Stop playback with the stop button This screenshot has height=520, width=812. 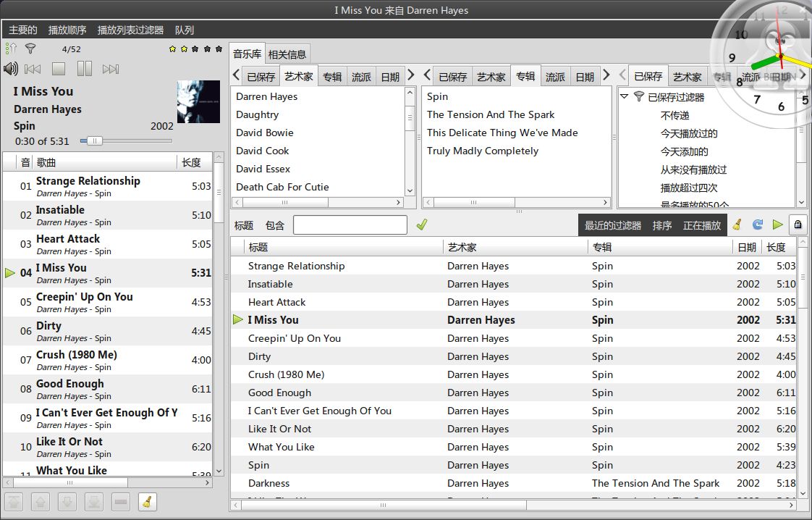59,69
